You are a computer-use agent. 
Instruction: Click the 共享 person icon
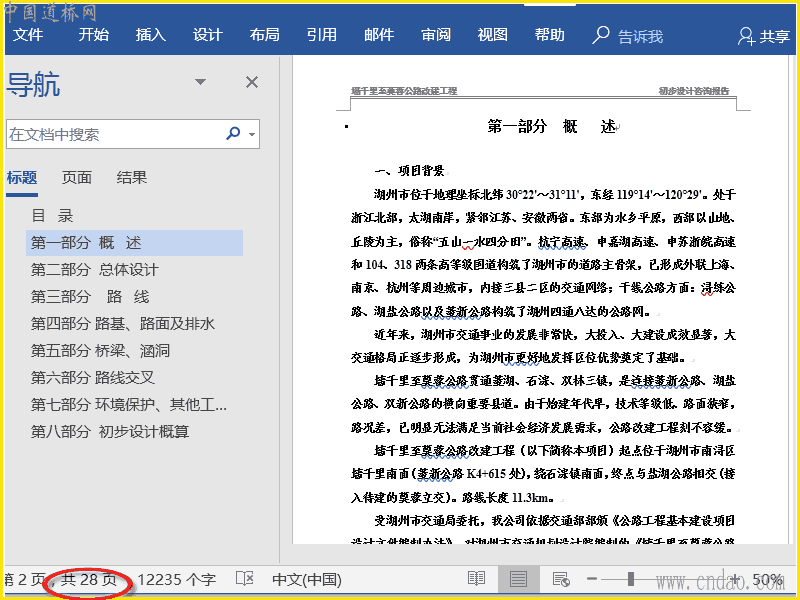pos(746,36)
